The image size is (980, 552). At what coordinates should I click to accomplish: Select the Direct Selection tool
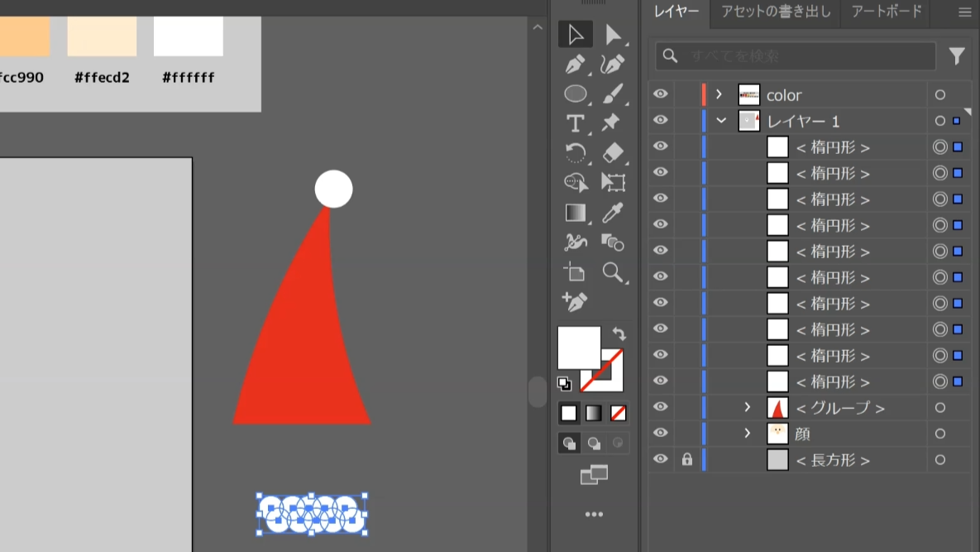click(x=613, y=35)
